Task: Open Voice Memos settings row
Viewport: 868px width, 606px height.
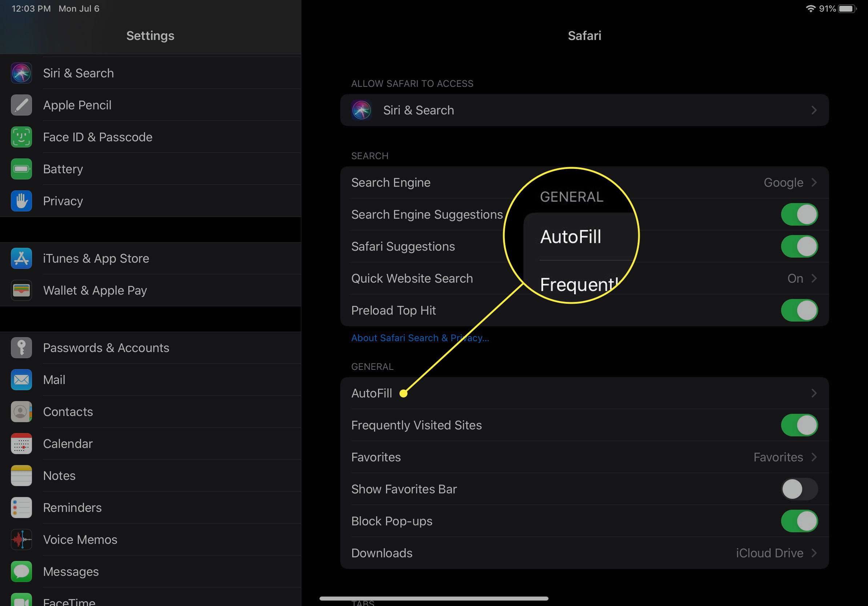Action: pyautogui.click(x=150, y=540)
